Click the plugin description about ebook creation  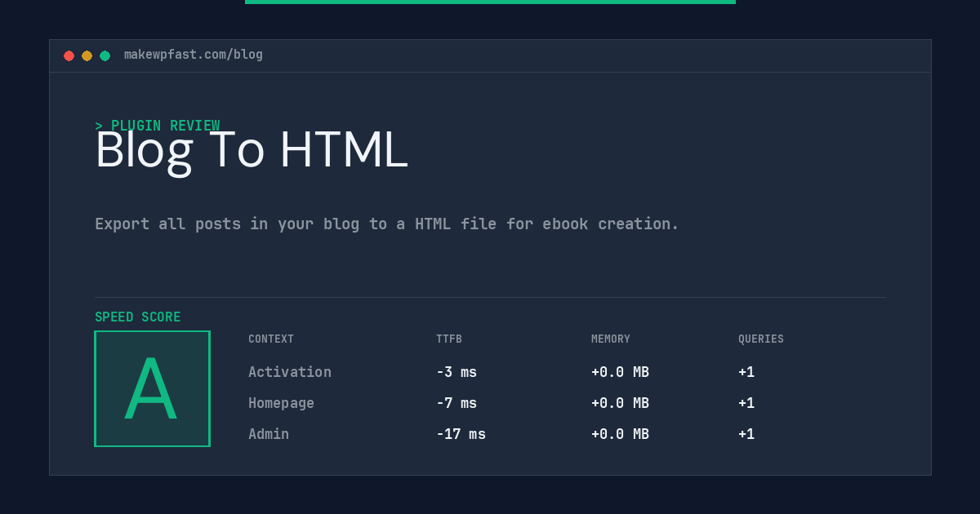point(387,224)
